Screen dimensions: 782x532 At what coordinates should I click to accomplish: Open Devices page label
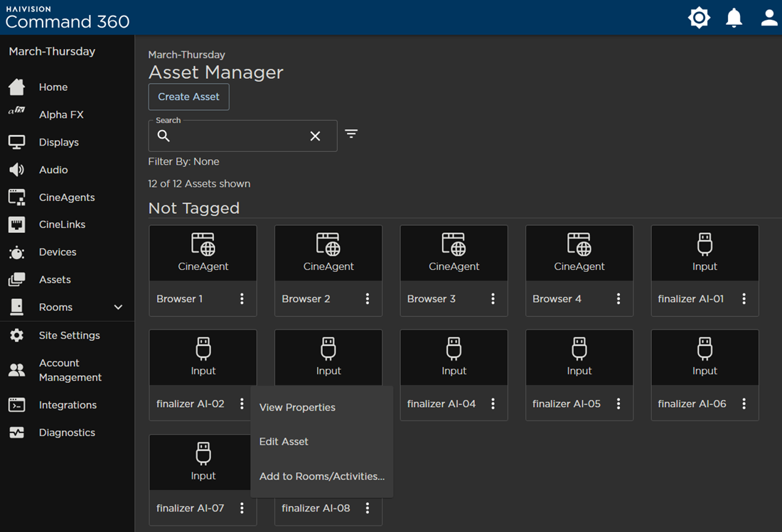[58, 252]
